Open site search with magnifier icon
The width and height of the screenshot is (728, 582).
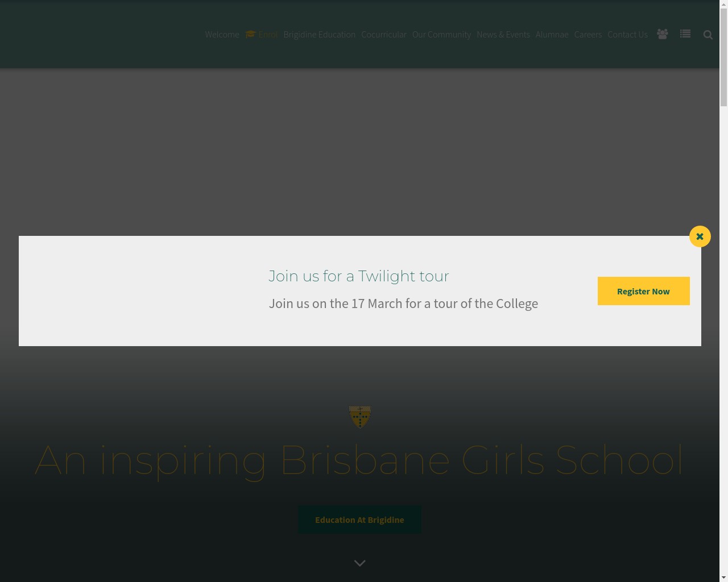(x=708, y=35)
